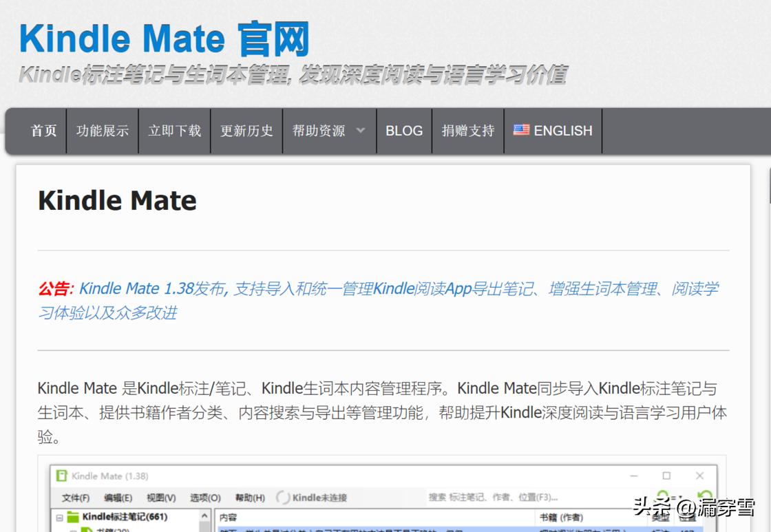Viewport: 771px width, 532px height.
Task: Click the green sync icon in app toolbar
Action: [662, 493]
